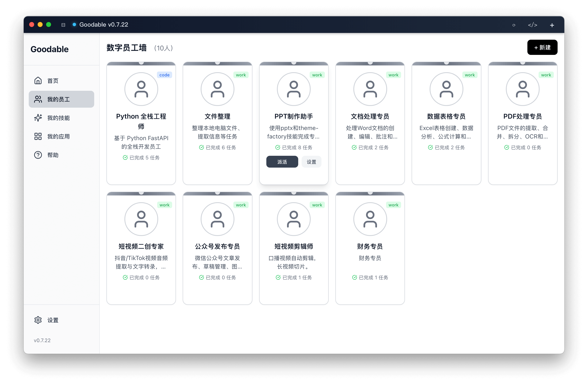Click 设置 button on the PPT制作助手 card
Image resolution: width=588 pixels, height=385 pixels.
click(311, 162)
